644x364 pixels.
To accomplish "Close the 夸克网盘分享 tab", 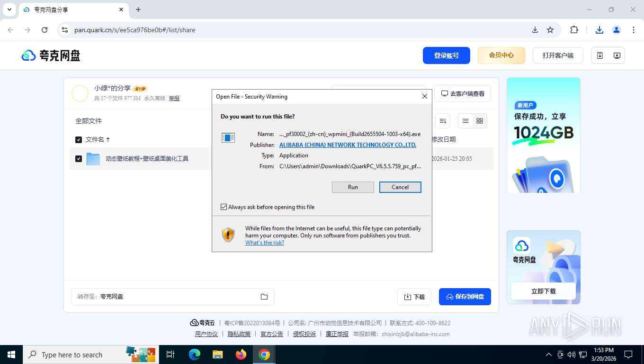I will (x=121, y=9).
